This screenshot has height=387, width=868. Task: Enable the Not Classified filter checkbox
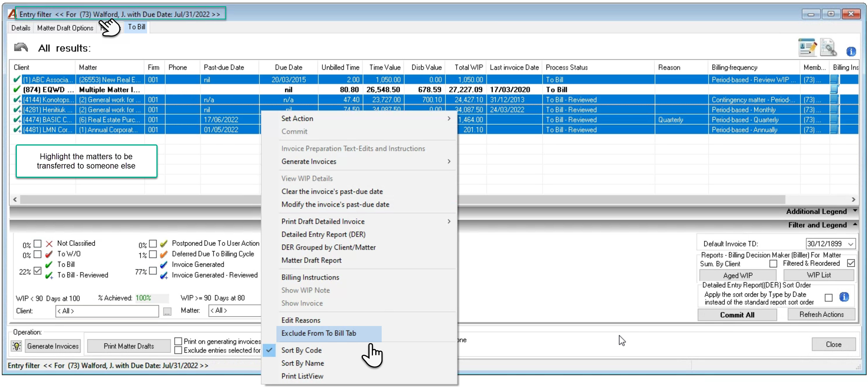click(38, 243)
